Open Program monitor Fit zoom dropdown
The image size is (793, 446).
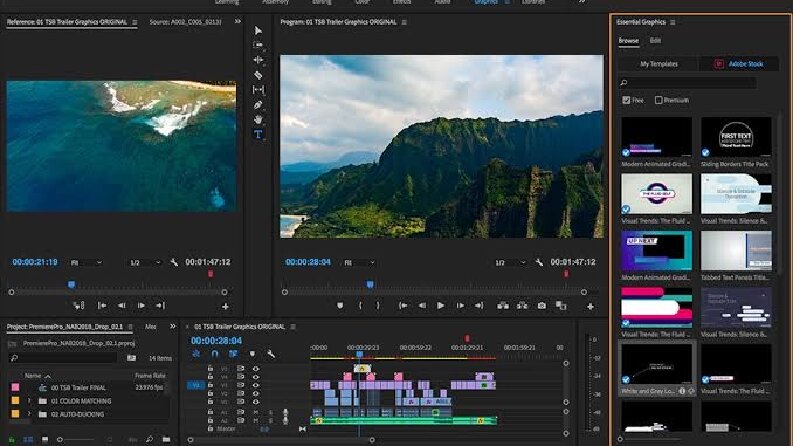(360, 262)
